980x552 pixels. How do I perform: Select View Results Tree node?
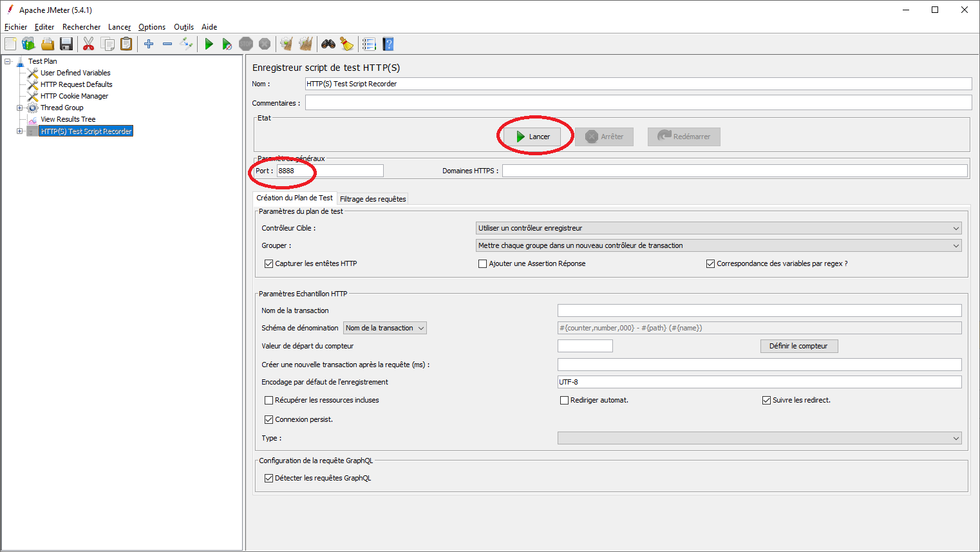(68, 119)
